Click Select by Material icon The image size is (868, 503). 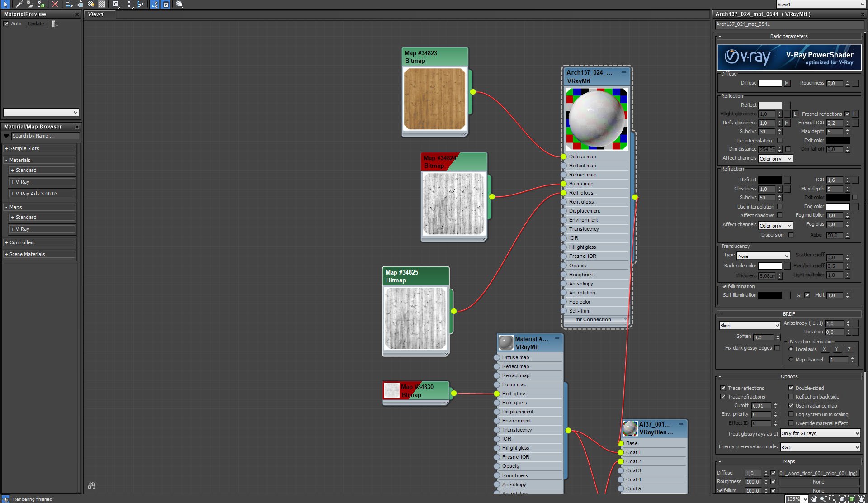coord(179,4)
